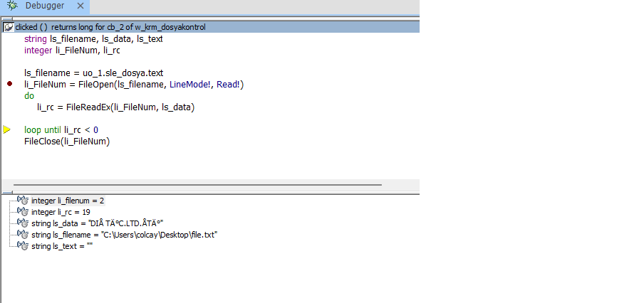Click the FileClose(li_FileNum) code line
The image size is (644, 303).
[67, 141]
